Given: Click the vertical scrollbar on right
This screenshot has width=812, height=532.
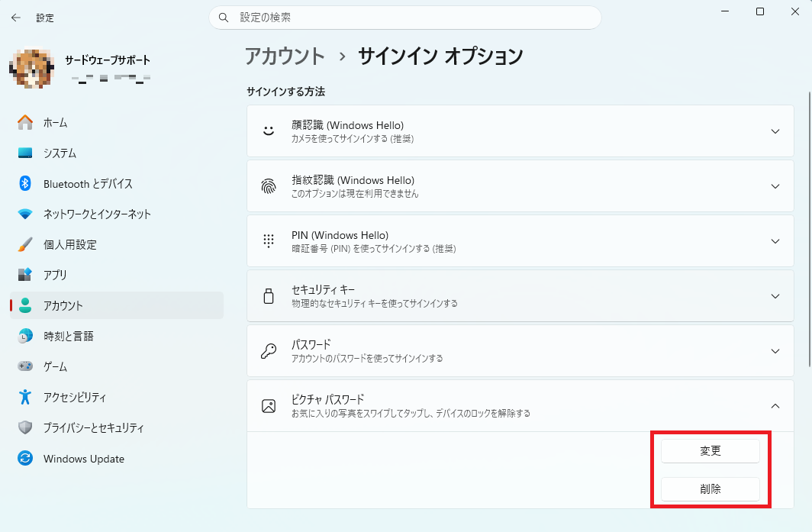Looking at the screenshot, I should [809, 230].
